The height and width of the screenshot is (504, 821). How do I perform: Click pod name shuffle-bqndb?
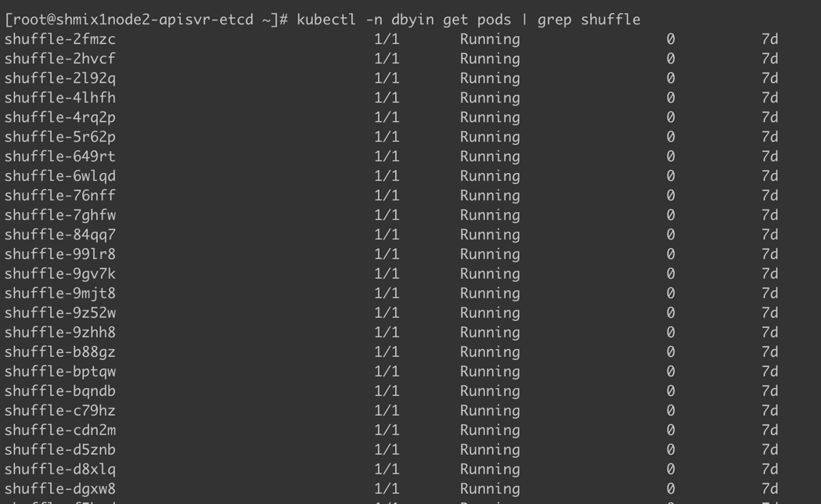(60, 391)
